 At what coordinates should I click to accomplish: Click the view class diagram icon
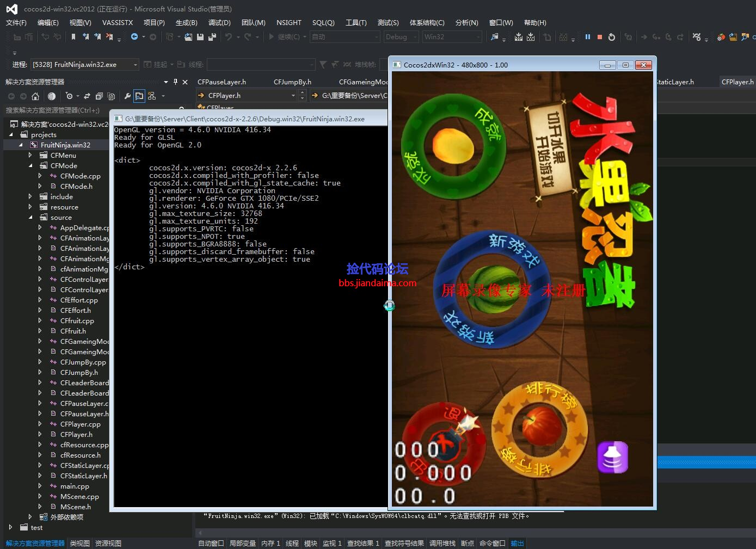click(152, 96)
